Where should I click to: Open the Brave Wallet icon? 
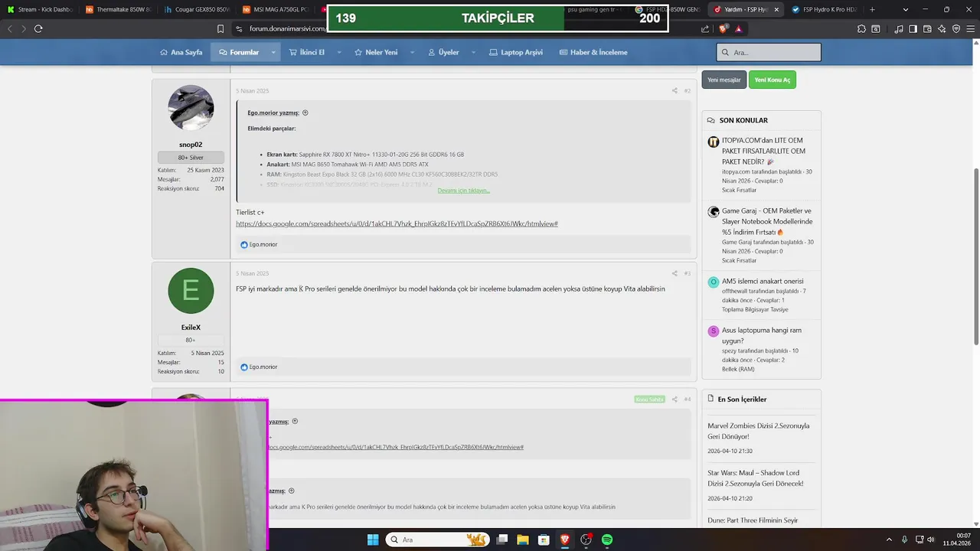[x=927, y=28]
